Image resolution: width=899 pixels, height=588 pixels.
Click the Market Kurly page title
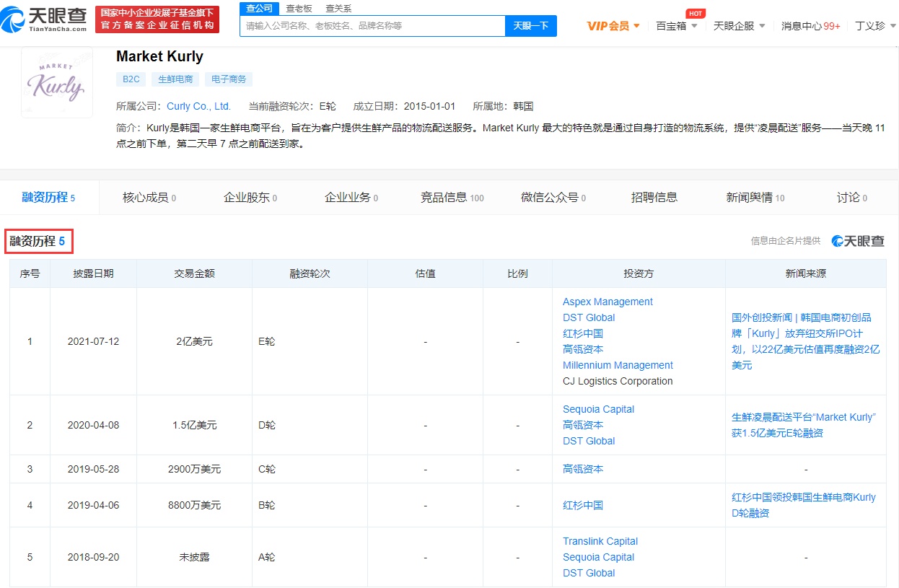(x=159, y=56)
